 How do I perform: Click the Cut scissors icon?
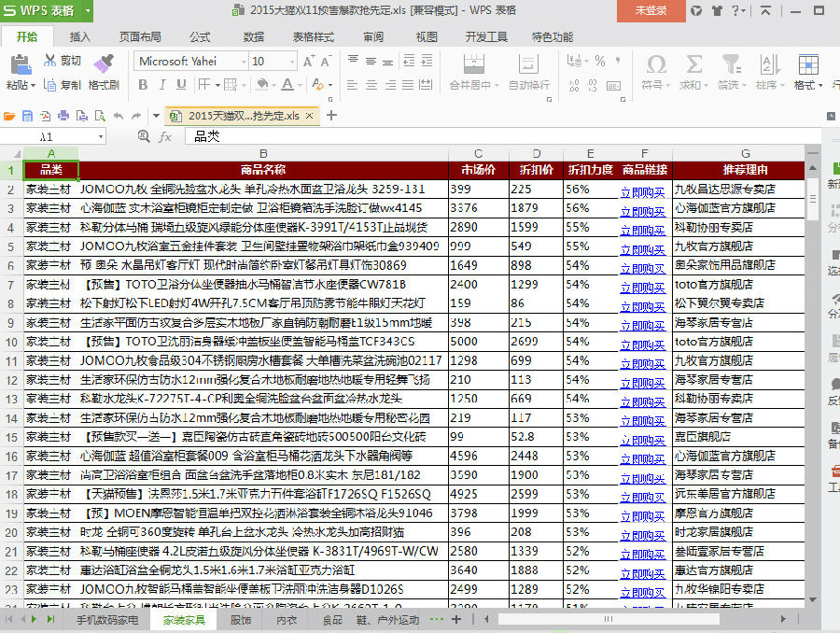[x=49, y=61]
